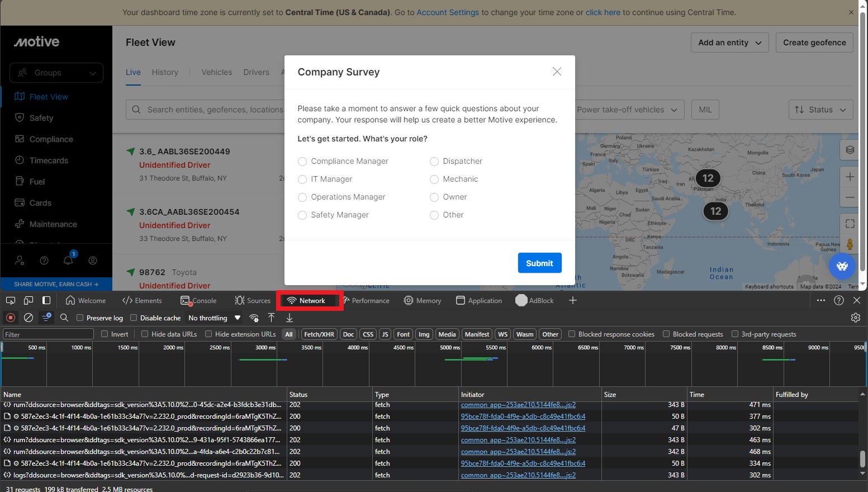Focus the Search entities field

(206, 110)
